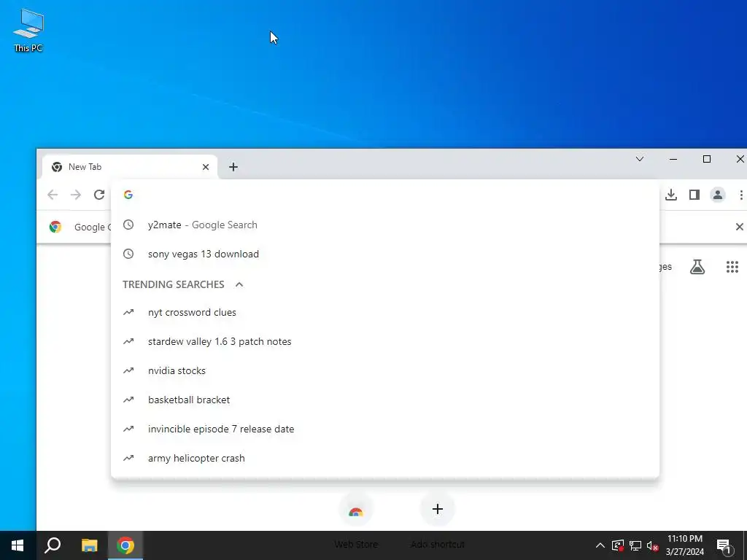Choose invincible episode 7 release date

385,429
